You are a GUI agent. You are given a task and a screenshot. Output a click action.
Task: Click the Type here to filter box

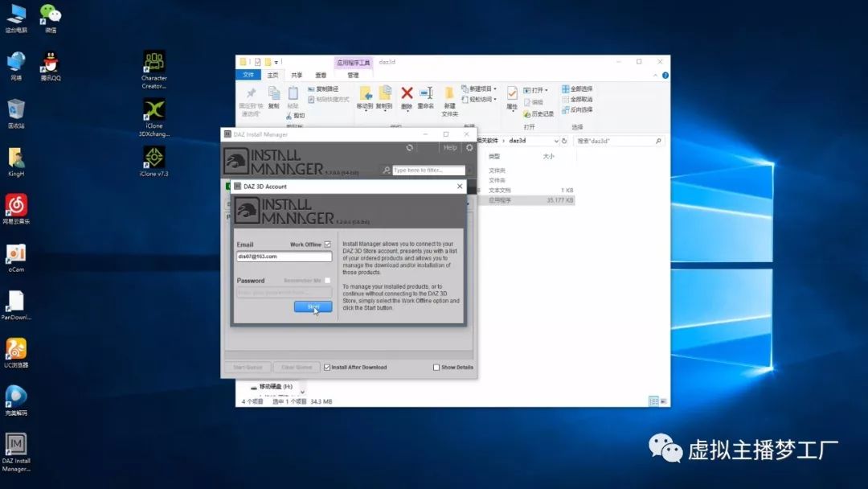pyautogui.click(x=428, y=170)
